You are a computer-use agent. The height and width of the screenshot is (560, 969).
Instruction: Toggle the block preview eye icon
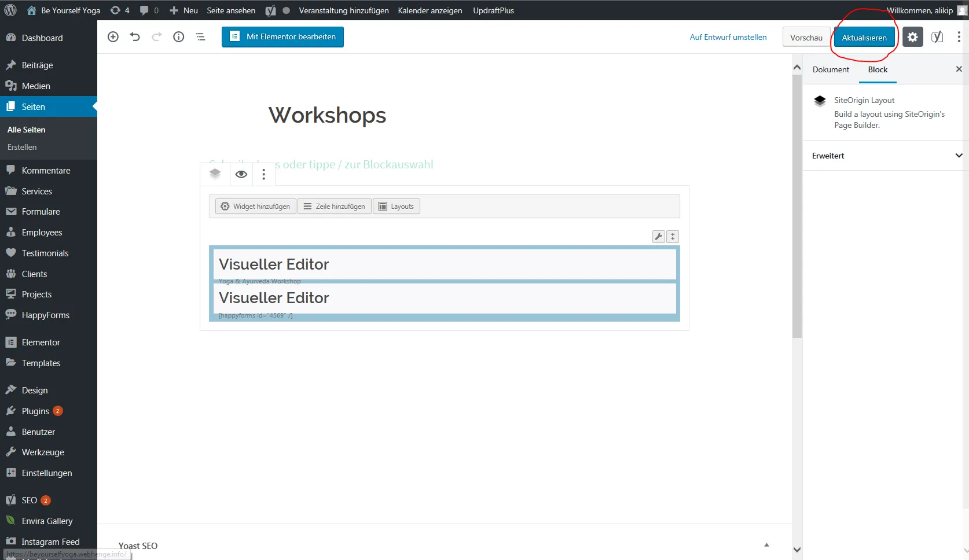point(241,174)
